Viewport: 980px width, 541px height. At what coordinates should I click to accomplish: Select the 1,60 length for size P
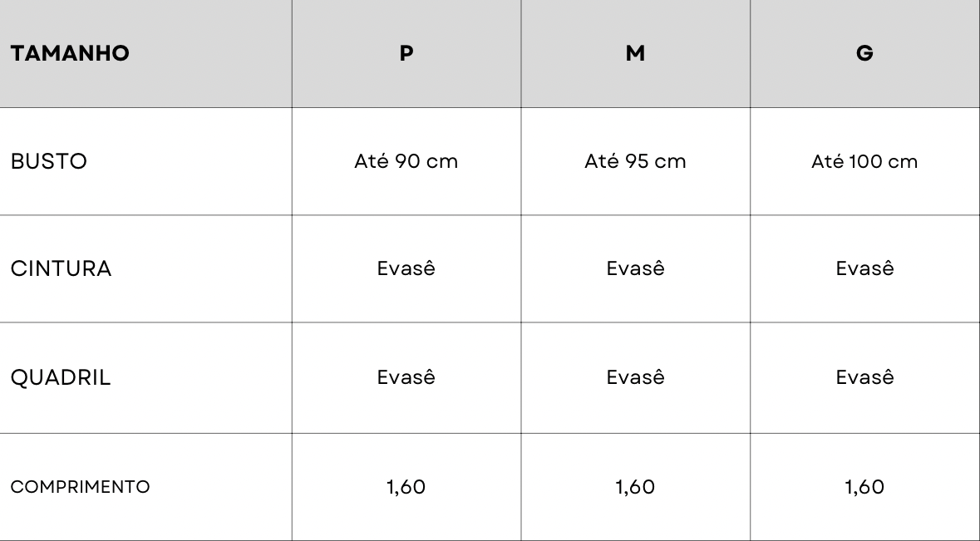406,487
